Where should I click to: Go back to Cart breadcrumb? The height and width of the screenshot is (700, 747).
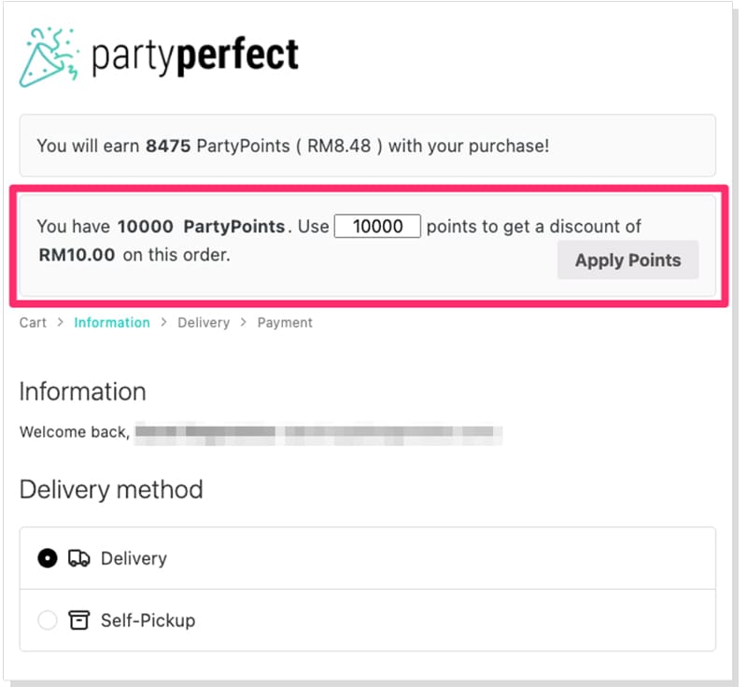pos(33,323)
